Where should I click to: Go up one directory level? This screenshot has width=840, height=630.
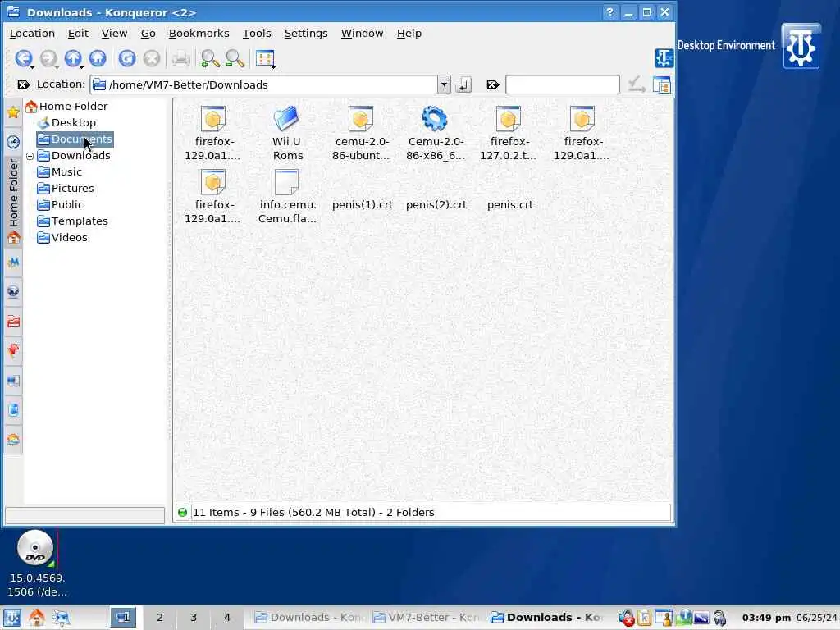pyautogui.click(x=73, y=58)
